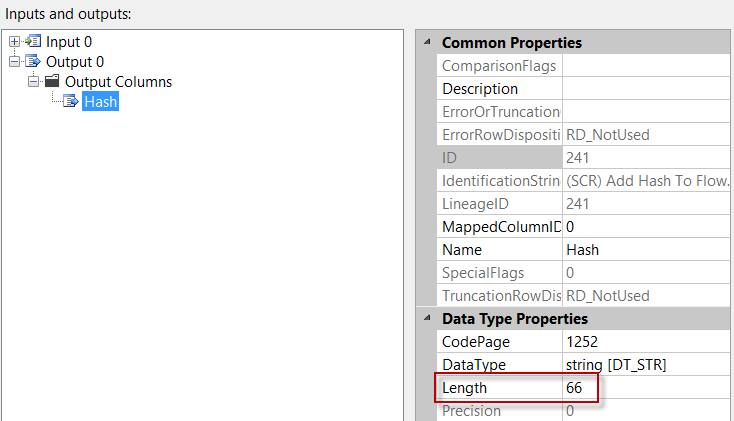The height and width of the screenshot is (421, 734).
Task: Collapse the Common Properties section
Action: [x=428, y=43]
